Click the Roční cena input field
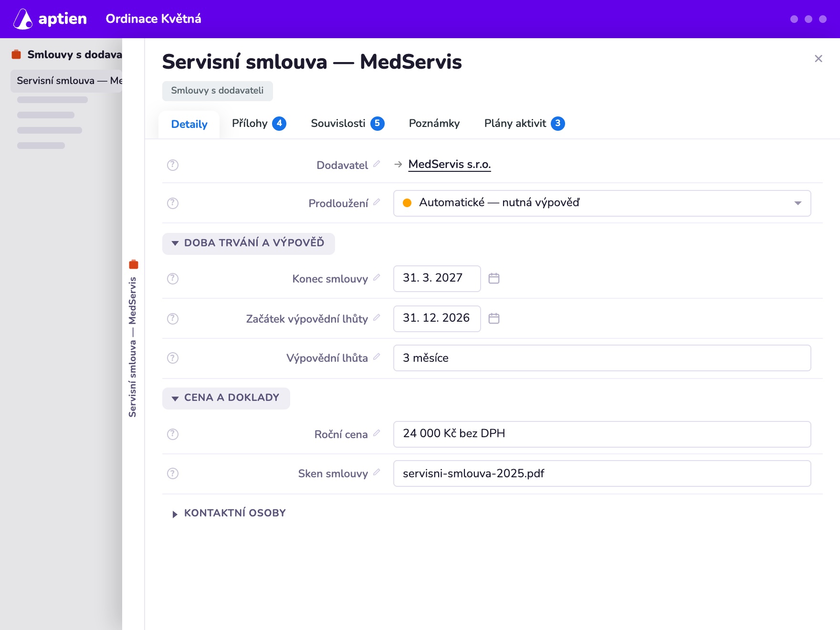Image resolution: width=840 pixels, height=630 pixels. coord(602,434)
